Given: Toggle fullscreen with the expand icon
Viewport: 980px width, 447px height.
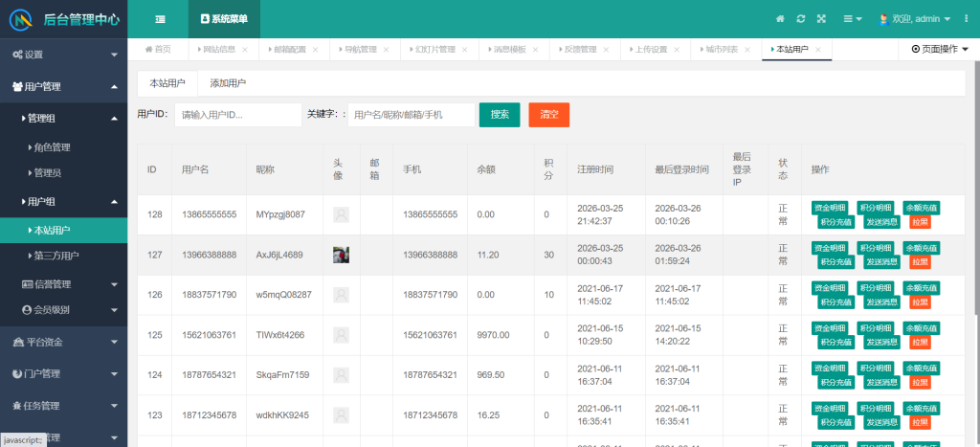Looking at the screenshot, I should pos(820,19).
